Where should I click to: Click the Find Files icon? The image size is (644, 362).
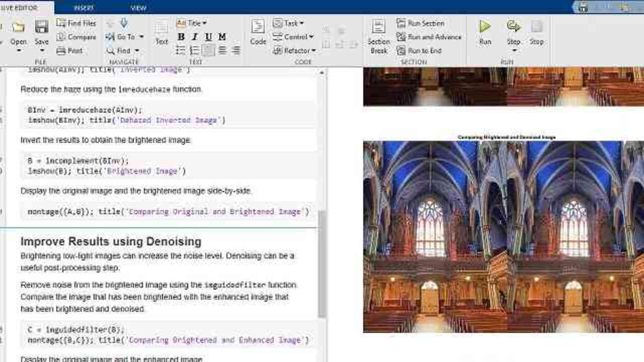point(61,23)
